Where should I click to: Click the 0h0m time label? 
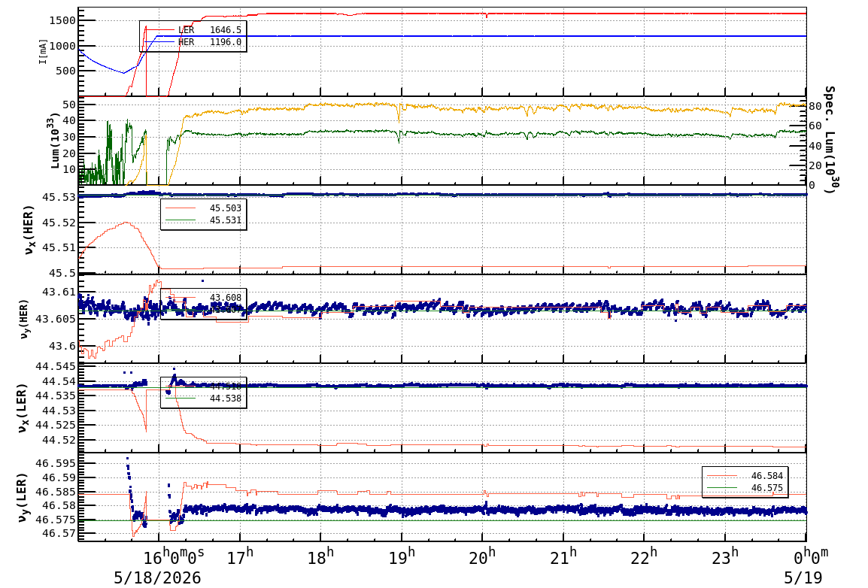810,556
